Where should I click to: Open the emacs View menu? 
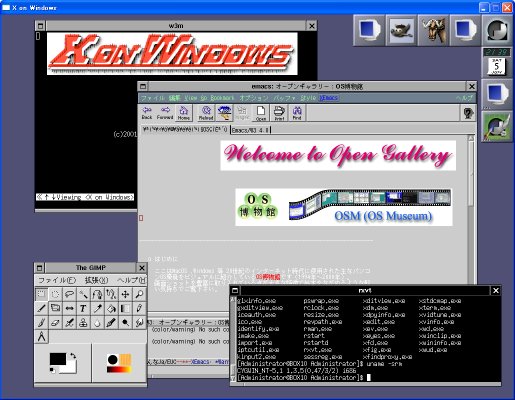click(191, 98)
